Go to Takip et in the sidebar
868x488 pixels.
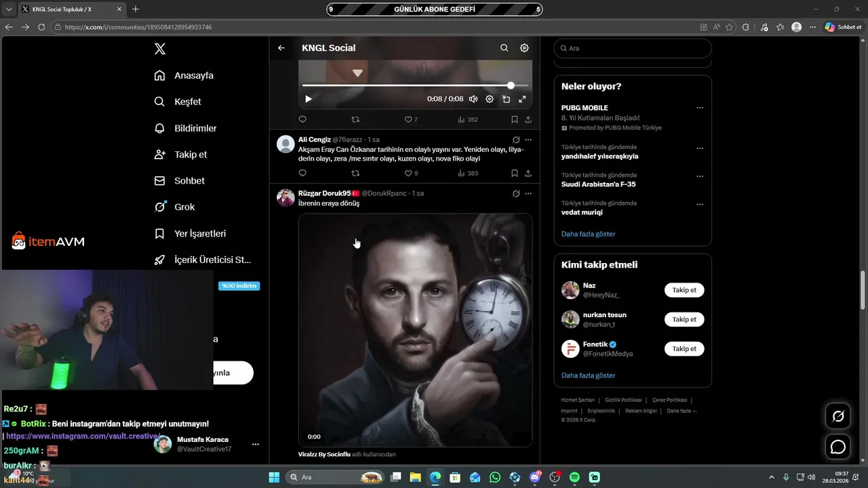[180, 155]
